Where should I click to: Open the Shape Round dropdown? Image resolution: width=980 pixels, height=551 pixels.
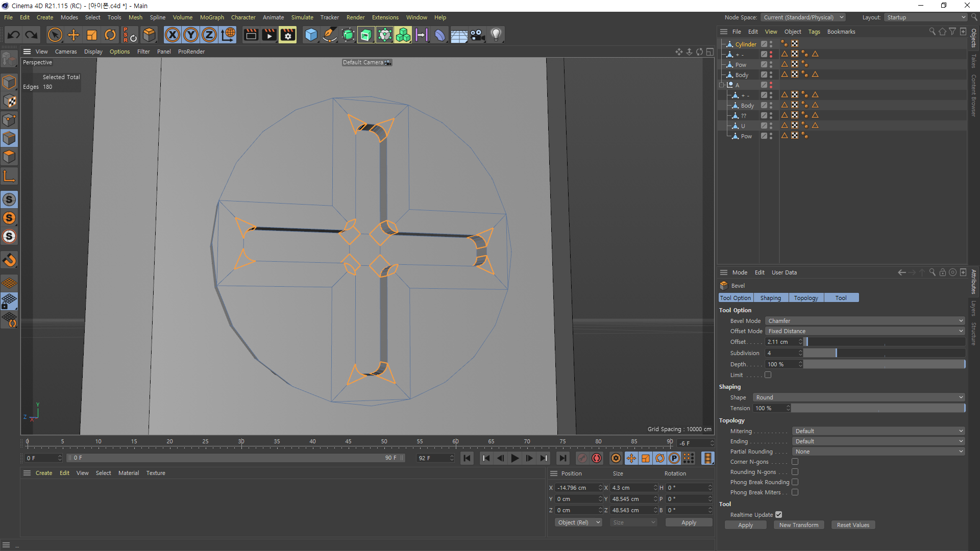click(x=859, y=397)
